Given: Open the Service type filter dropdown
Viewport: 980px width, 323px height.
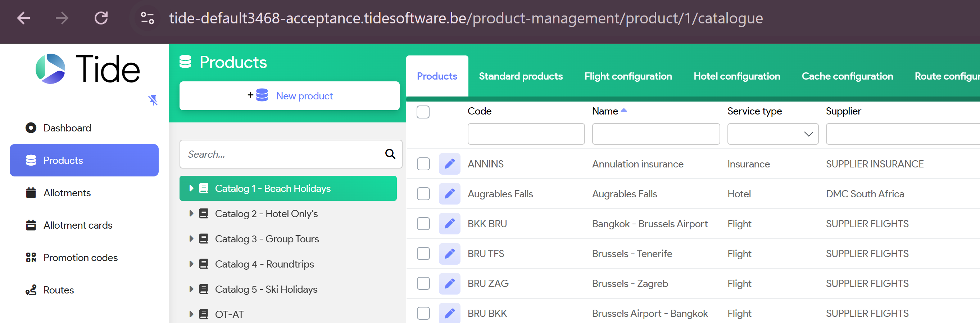Looking at the screenshot, I should click(772, 134).
